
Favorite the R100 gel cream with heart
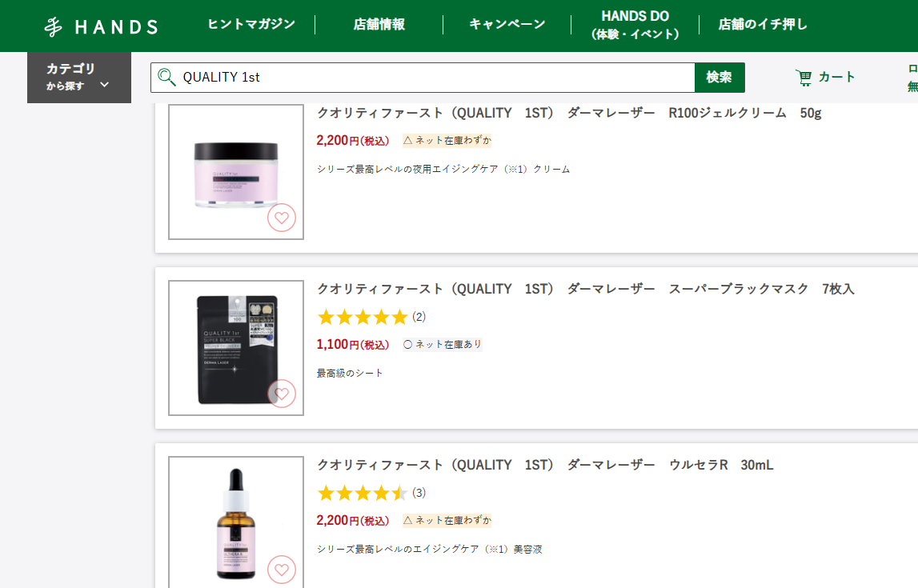click(x=281, y=218)
